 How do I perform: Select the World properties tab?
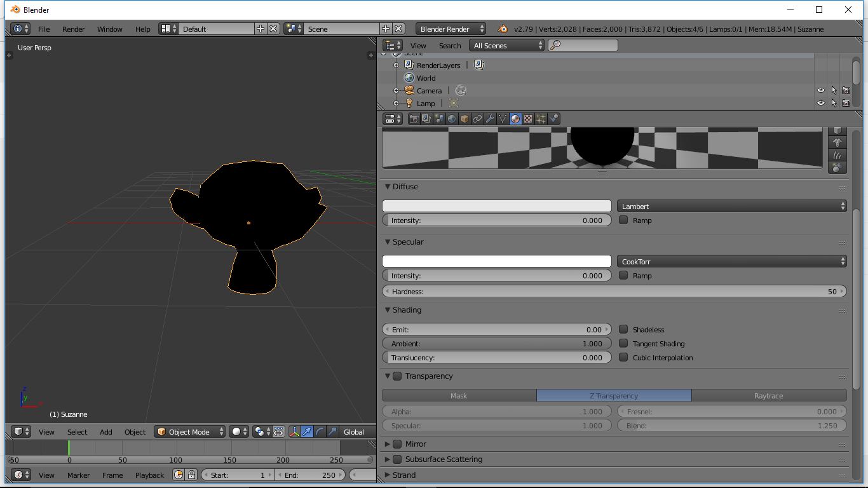click(x=452, y=119)
